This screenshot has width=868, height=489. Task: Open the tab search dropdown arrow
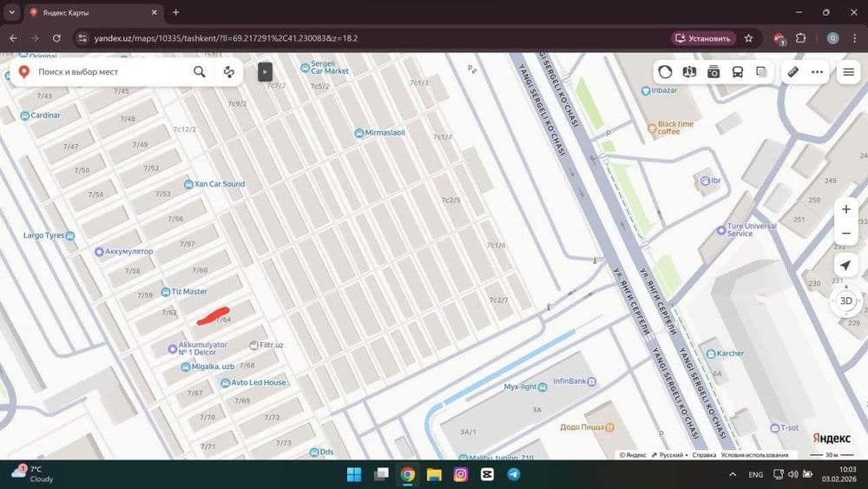pyautogui.click(x=11, y=12)
